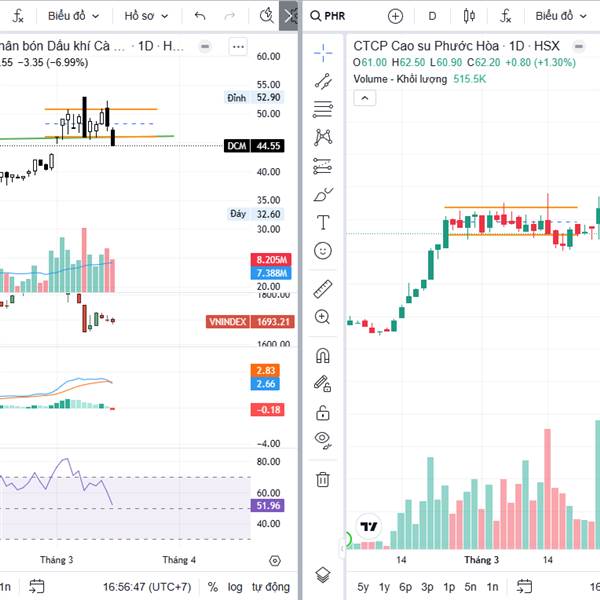This screenshot has width=600, height=600.
Task: Click the PHR symbol search field
Action: [342, 16]
